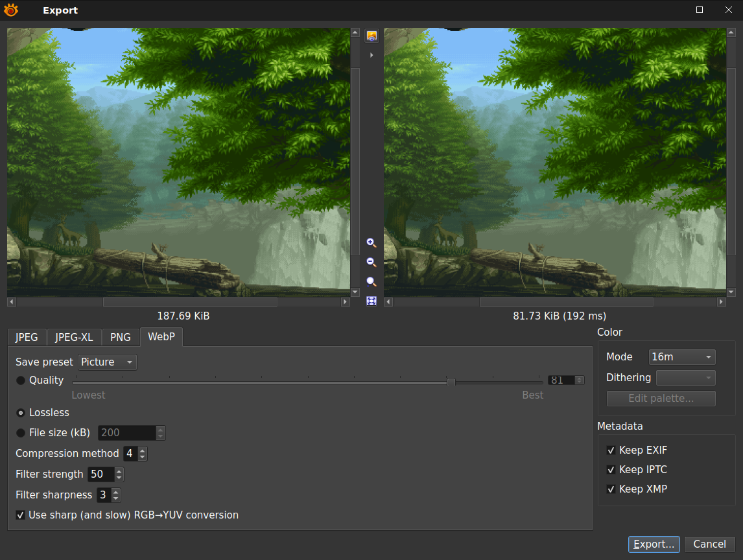
Task: Click the original image preview on the left
Action: pyautogui.click(x=179, y=163)
